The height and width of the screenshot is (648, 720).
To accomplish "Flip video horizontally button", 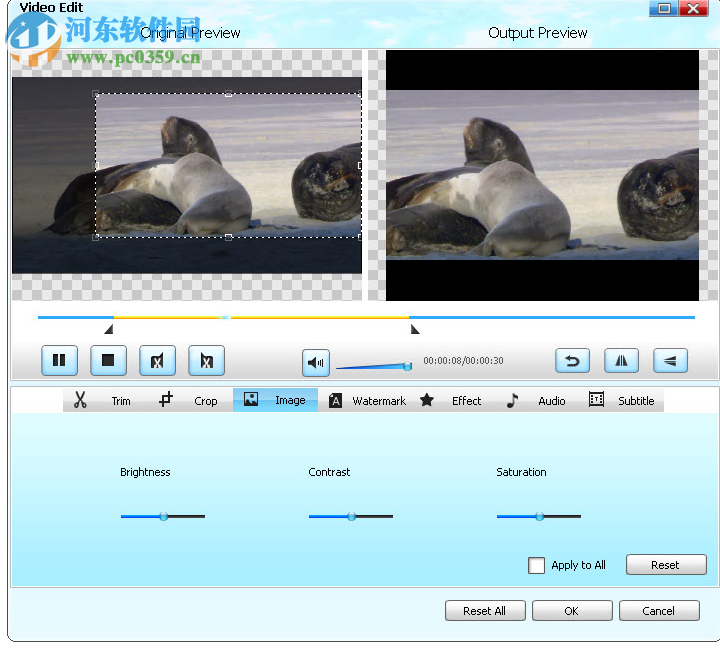I will [x=621, y=361].
